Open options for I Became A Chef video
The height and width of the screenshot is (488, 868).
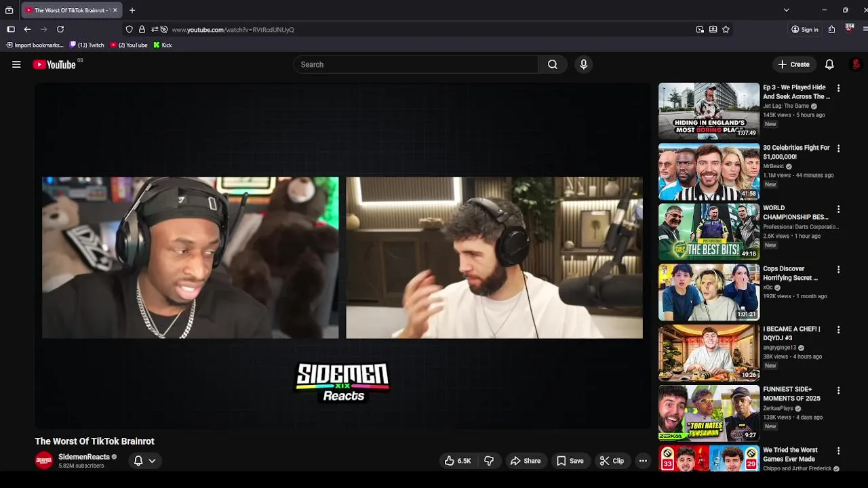(x=839, y=329)
